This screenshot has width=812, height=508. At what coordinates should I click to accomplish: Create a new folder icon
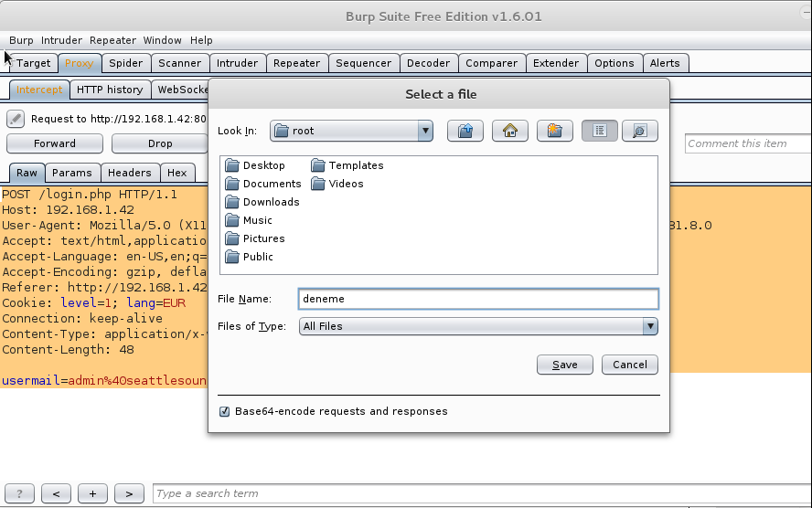tap(554, 131)
